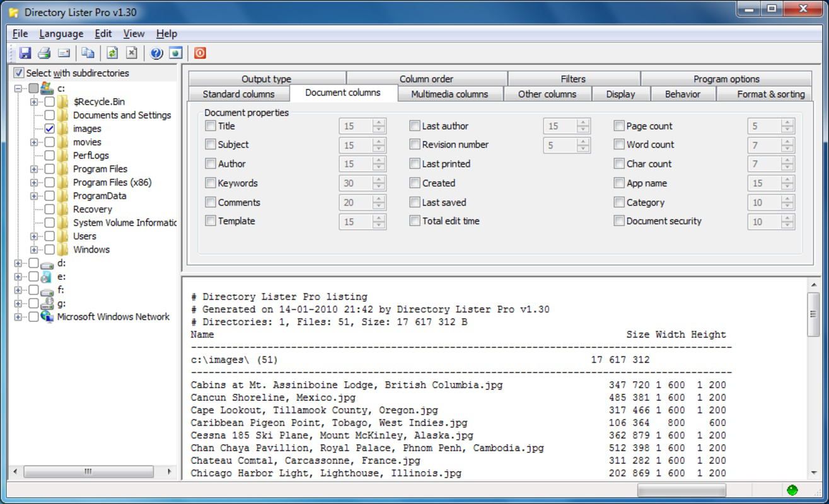Click the images folder icon
This screenshot has width=829, height=504.
click(62, 129)
